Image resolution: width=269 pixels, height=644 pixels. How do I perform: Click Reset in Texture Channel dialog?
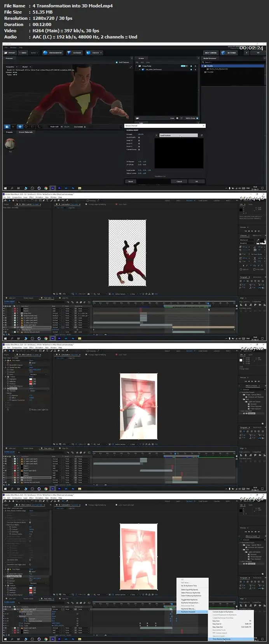click(131, 181)
